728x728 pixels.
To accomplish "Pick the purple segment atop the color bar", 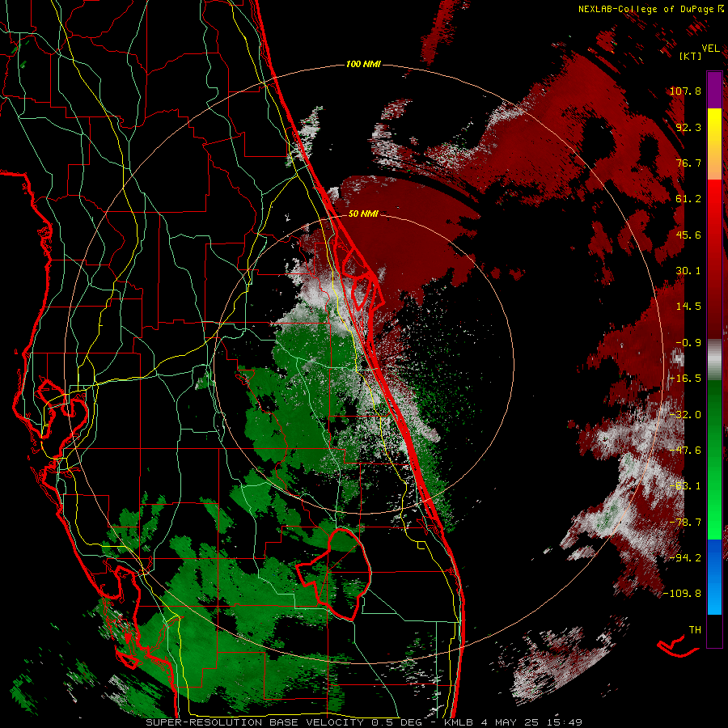I will click(714, 90).
